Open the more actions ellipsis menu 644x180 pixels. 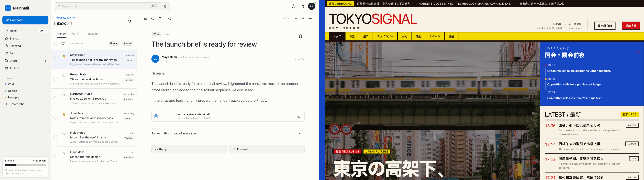pyautogui.click(x=310, y=18)
